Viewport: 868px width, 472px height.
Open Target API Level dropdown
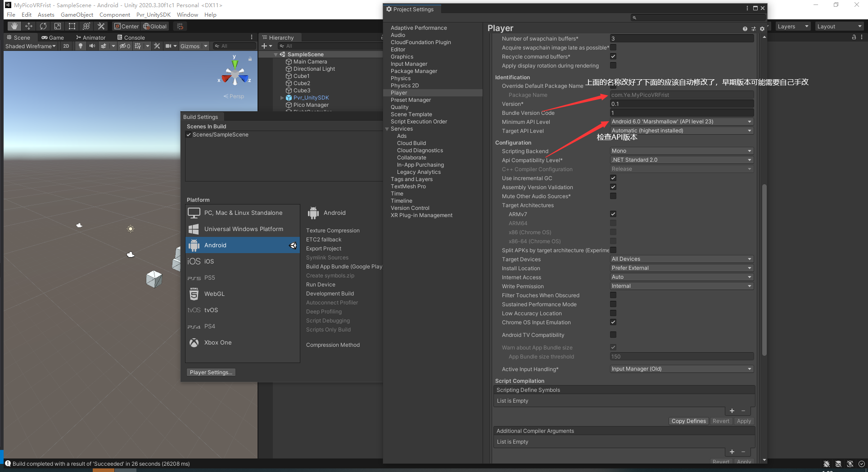click(682, 131)
